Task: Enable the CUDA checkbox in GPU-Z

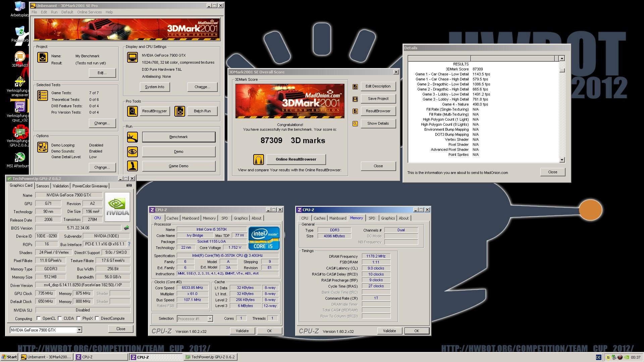Action: click(60, 318)
